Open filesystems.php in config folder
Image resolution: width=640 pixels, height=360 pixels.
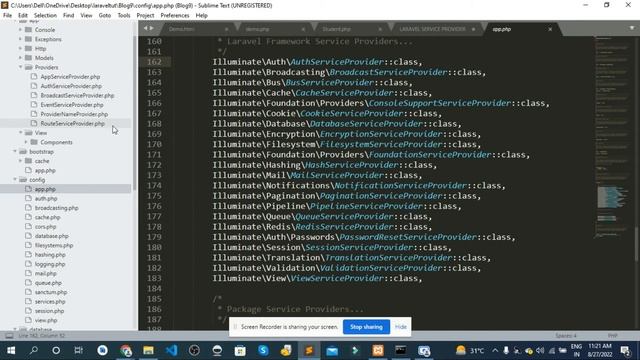click(x=54, y=245)
